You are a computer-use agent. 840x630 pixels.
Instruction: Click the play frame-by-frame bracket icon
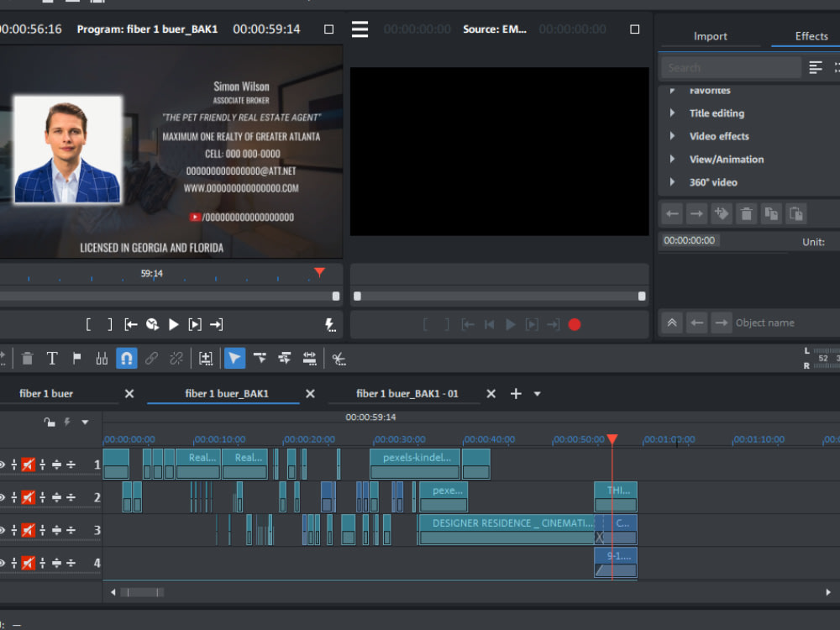click(x=195, y=324)
